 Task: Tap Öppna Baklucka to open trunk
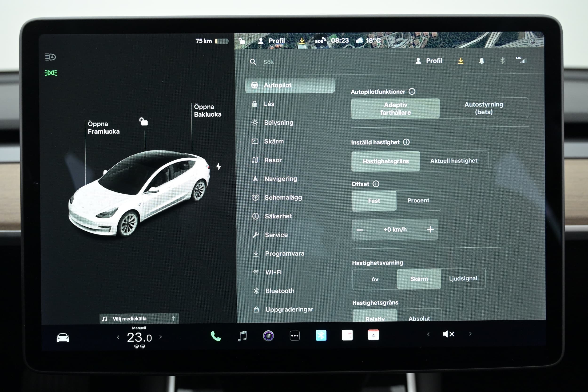pyautogui.click(x=207, y=110)
